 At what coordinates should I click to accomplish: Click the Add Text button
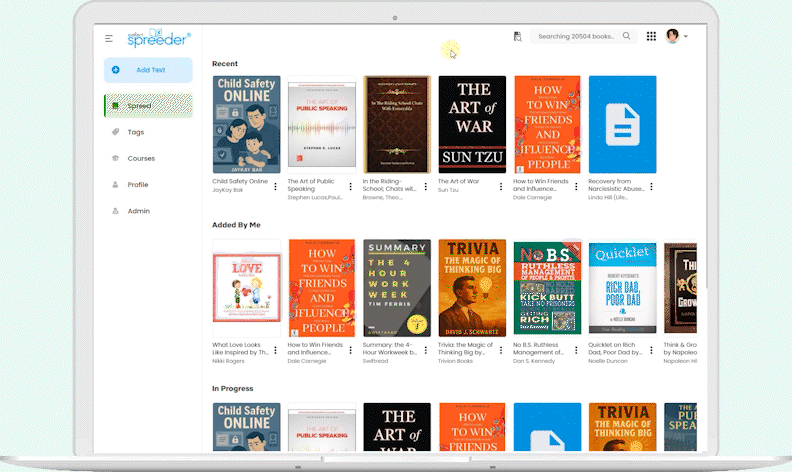pyautogui.click(x=148, y=70)
